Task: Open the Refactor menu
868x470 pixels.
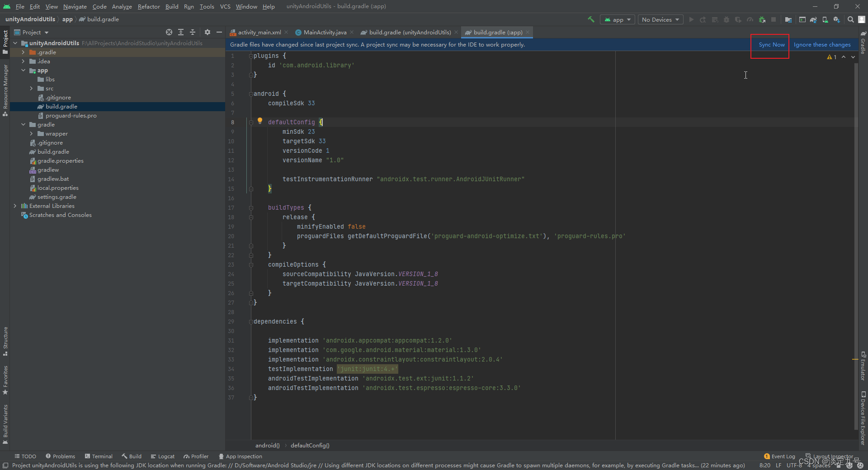Action: (x=149, y=6)
